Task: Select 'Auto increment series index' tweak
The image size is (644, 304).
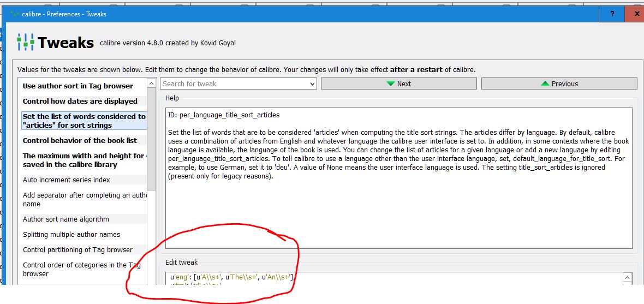Action: coord(84,180)
